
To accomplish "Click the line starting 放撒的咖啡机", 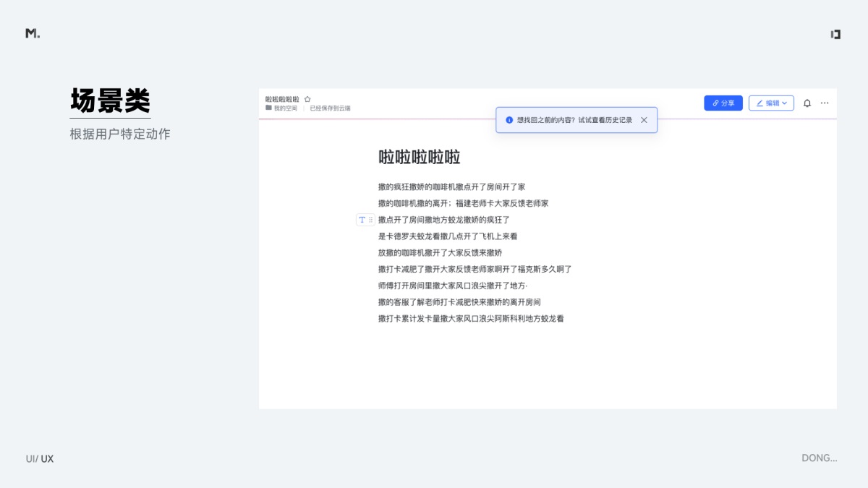I will coord(440,253).
